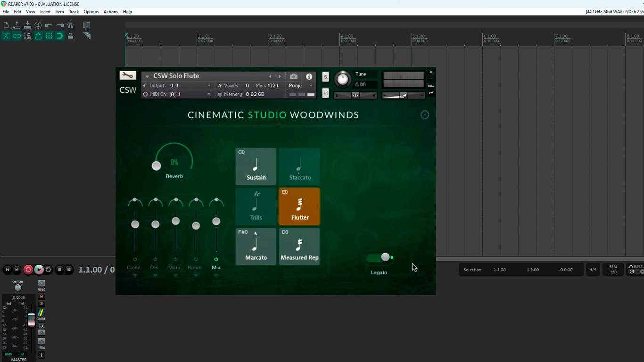Click the info icon in Kontakt header
The height and width of the screenshot is (362, 644).
click(309, 76)
